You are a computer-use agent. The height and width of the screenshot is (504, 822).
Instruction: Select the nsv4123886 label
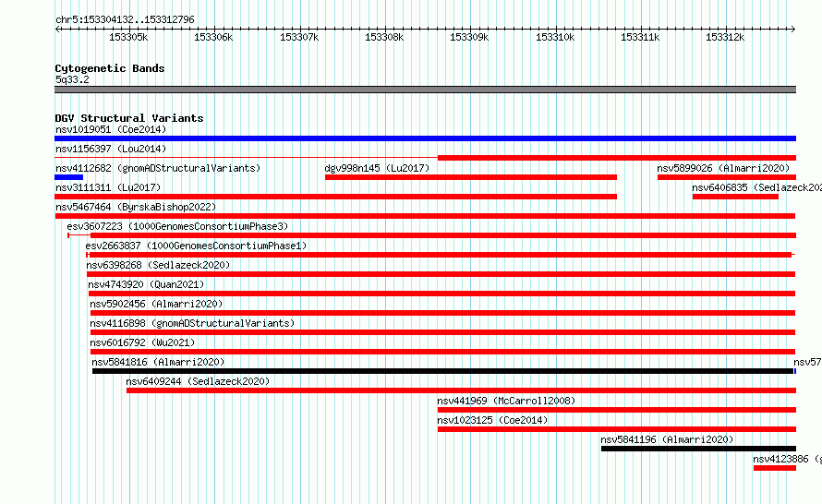[x=787, y=459]
